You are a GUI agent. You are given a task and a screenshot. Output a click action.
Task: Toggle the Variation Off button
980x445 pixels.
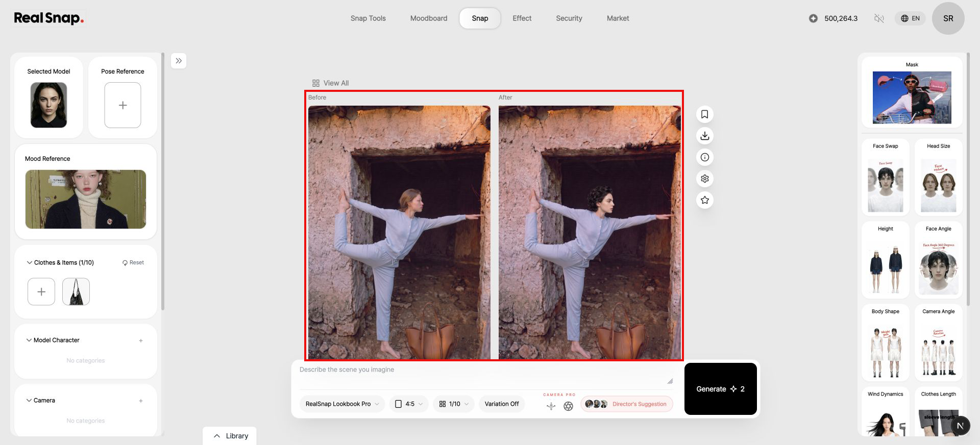(x=501, y=404)
